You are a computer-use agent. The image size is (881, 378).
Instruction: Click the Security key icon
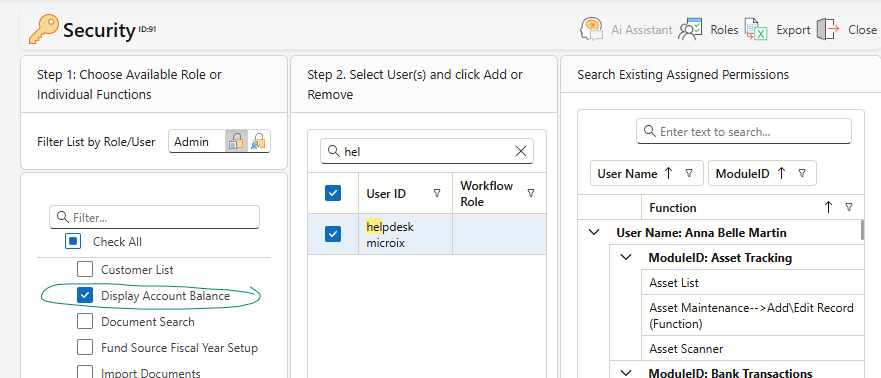(x=44, y=29)
